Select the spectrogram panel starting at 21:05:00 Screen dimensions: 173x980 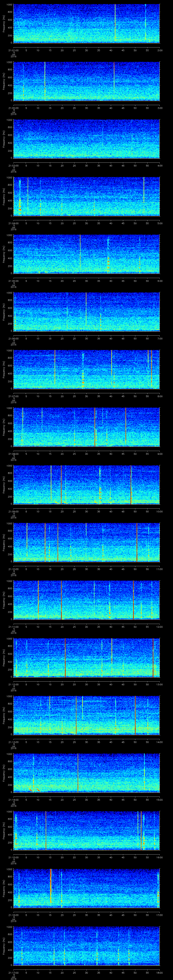[x=87, y=254]
